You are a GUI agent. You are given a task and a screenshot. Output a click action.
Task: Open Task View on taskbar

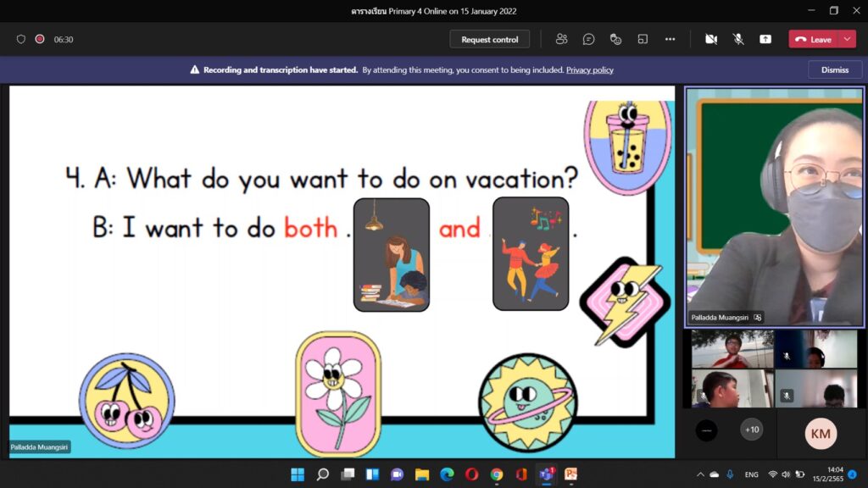click(x=348, y=474)
